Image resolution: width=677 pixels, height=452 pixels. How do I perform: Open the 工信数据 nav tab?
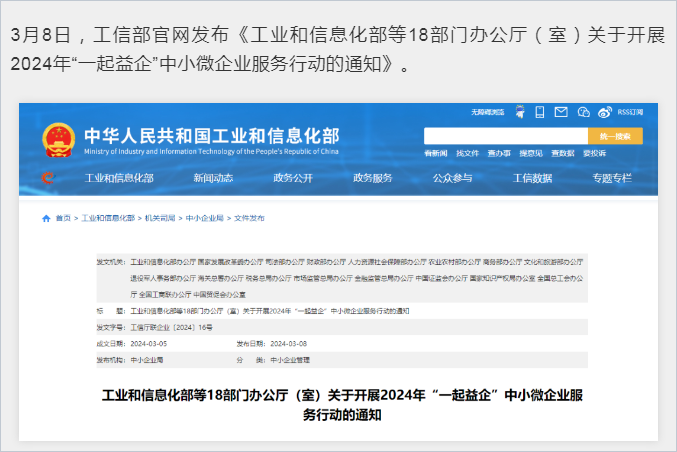pyautogui.click(x=532, y=178)
